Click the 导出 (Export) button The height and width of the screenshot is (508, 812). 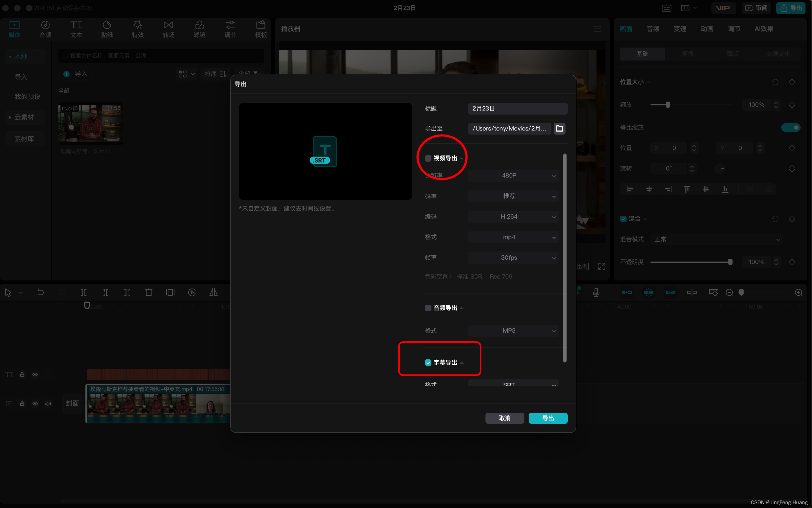pyautogui.click(x=547, y=418)
